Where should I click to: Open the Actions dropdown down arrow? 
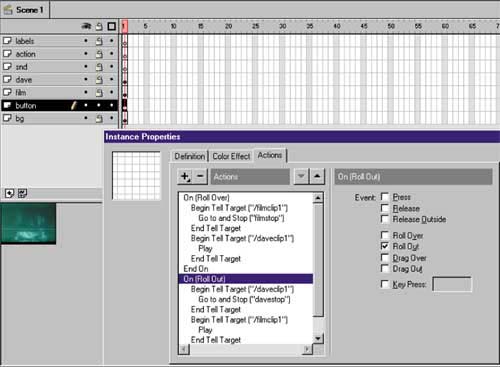[301, 177]
